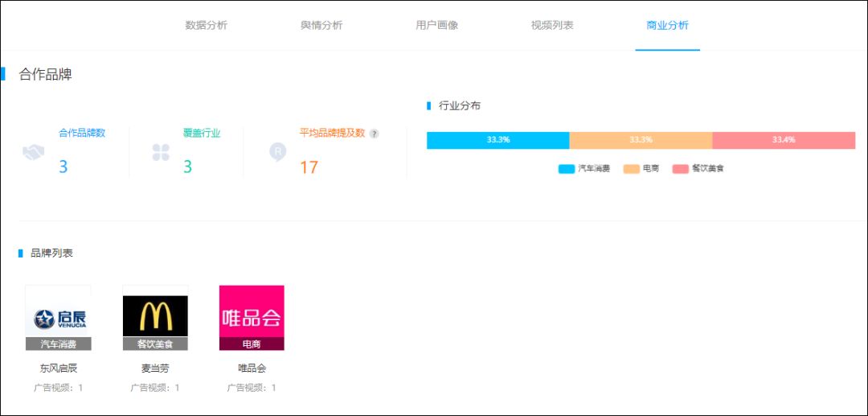Toggle the 电商 orange legend item
Screen dimensions: 868x416
click(x=641, y=169)
